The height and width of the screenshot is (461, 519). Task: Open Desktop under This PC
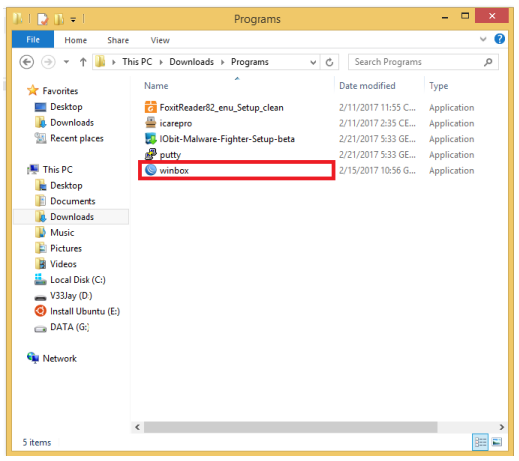(x=58, y=185)
